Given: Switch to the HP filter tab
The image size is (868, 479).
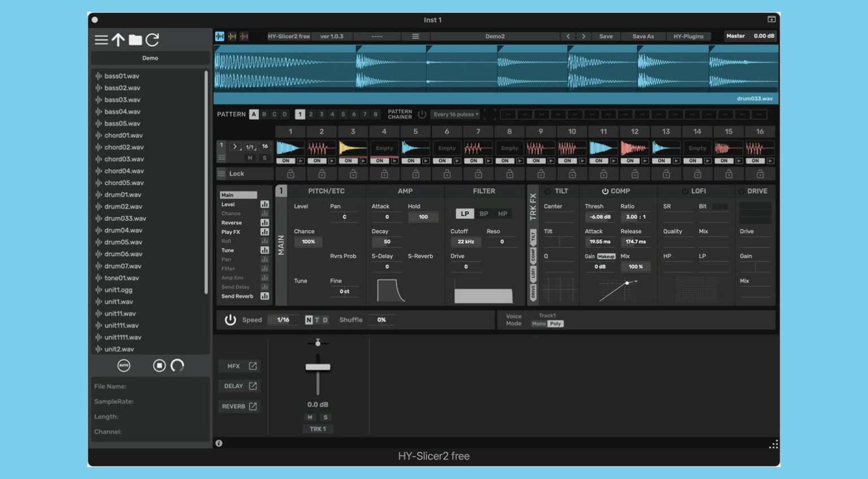Looking at the screenshot, I should click(x=502, y=214).
